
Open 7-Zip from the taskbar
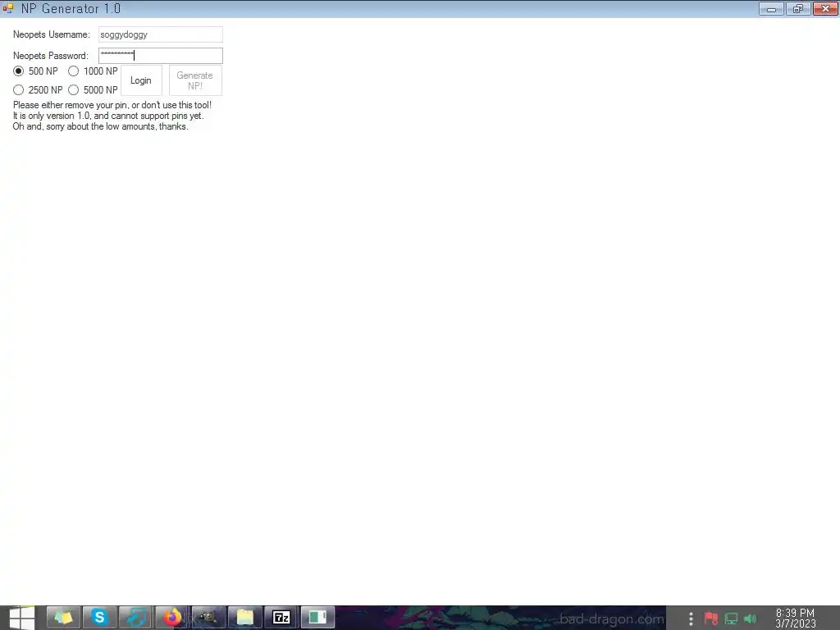[281, 618]
